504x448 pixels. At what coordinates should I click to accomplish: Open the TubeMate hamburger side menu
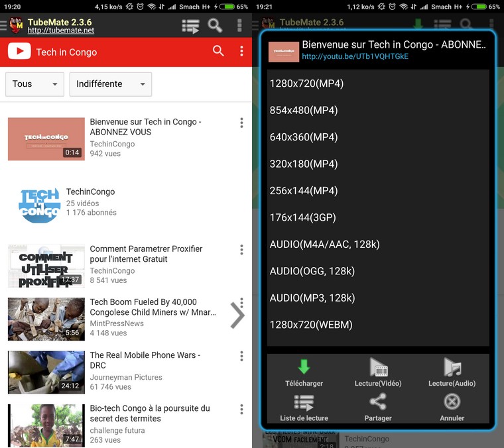coord(3,25)
